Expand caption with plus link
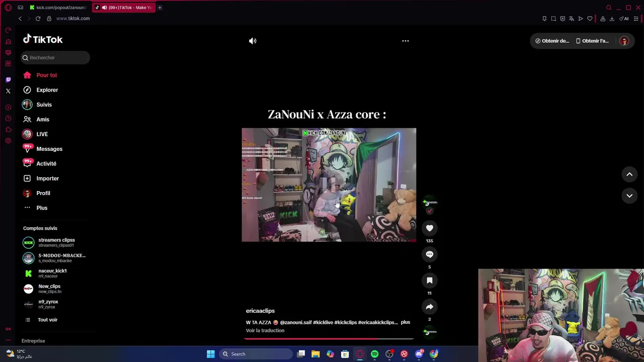This screenshot has width=644, height=362. [x=406, y=322]
